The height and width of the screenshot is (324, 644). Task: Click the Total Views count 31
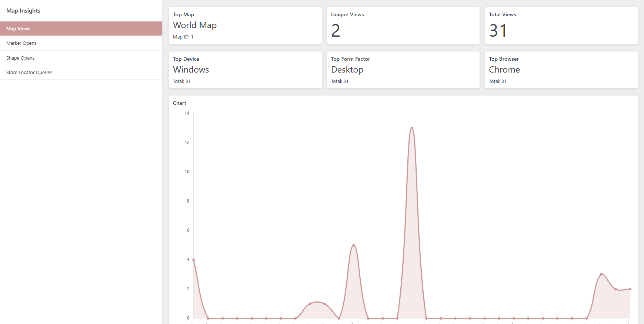[498, 30]
